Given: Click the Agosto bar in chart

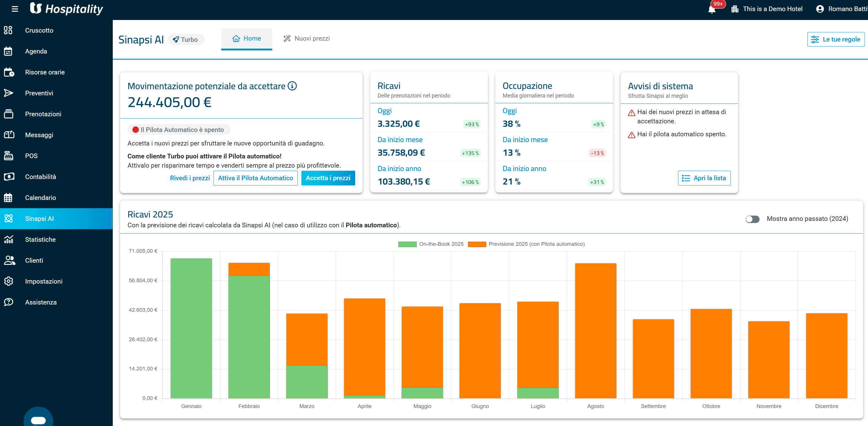Looking at the screenshot, I should [595, 331].
